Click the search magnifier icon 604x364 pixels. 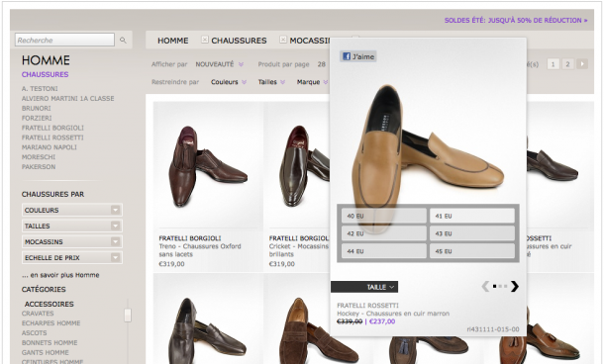click(123, 40)
